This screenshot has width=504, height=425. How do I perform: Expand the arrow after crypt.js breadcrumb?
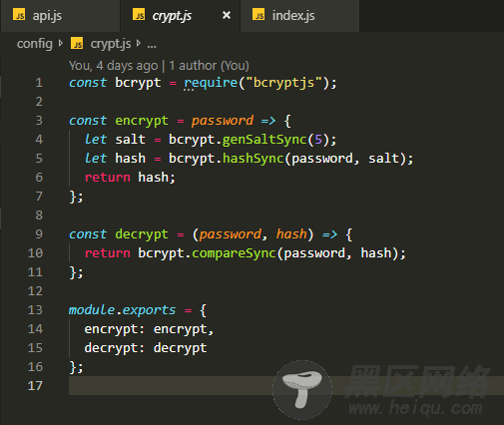(x=139, y=43)
